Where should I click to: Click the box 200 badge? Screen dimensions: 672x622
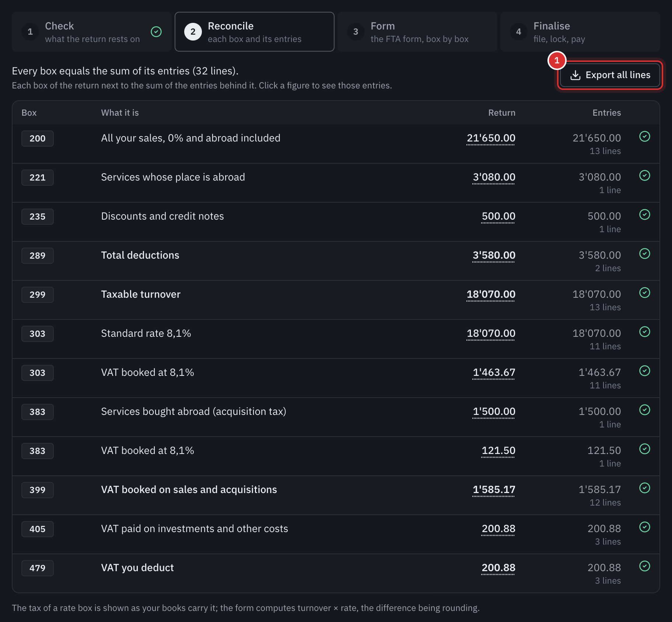point(38,139)
